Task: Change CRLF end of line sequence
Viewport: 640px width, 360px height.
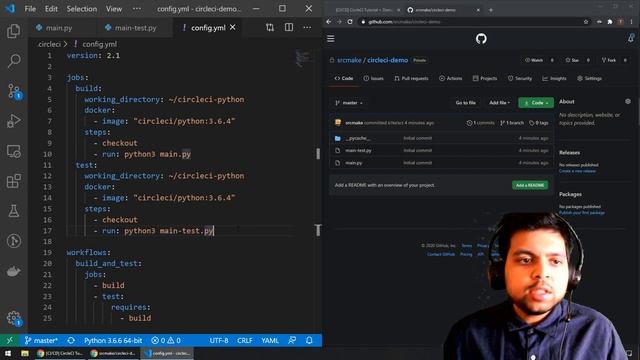Action: pos(244,340)
